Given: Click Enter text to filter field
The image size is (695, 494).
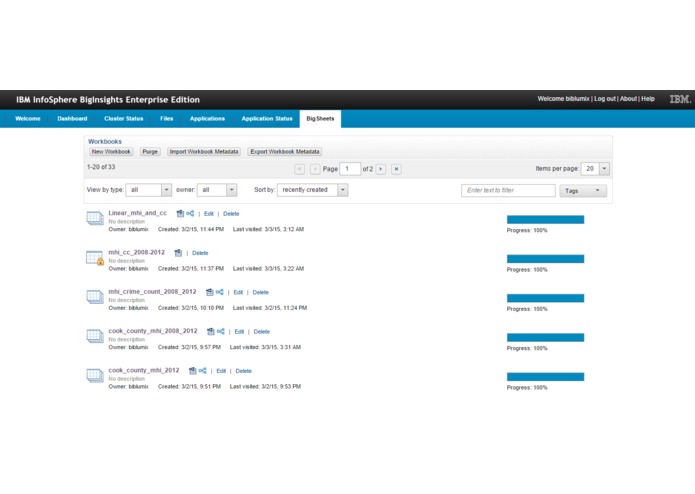Looking at the screenshot, I should (508, 191).
